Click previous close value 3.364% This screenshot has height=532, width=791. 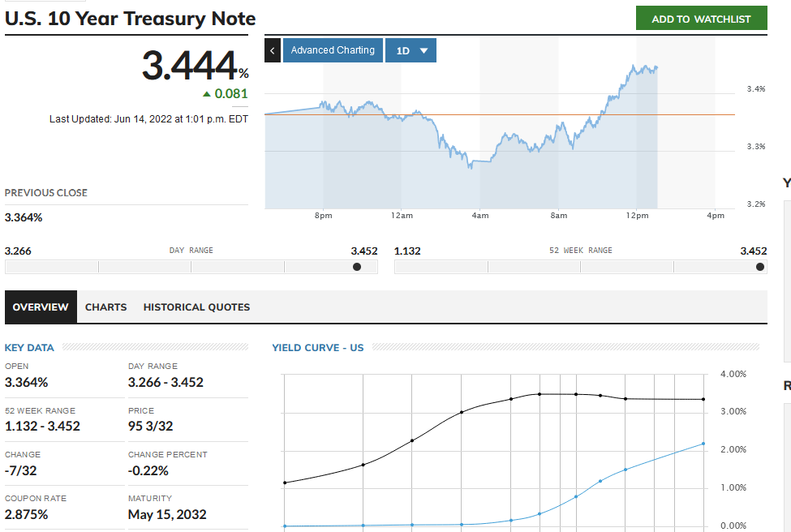coord(24,218)
